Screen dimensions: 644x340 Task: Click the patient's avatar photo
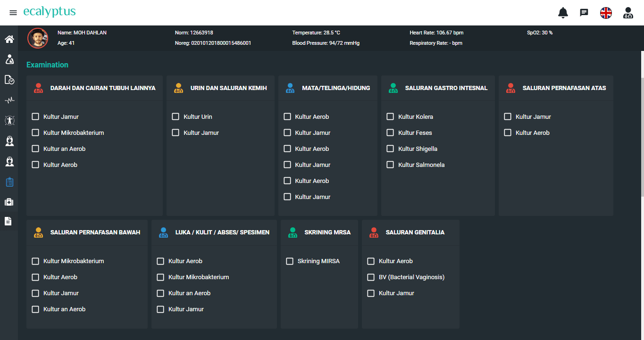click(x=38, y=38)
